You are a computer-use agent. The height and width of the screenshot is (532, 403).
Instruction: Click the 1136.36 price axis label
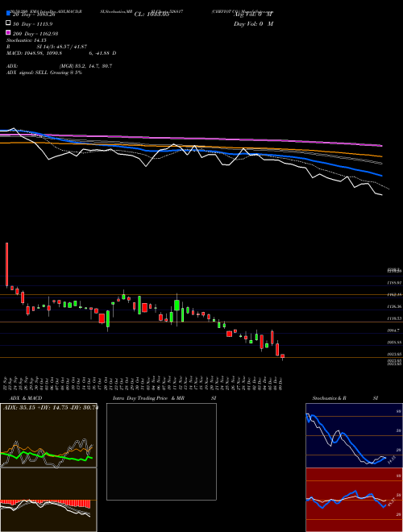coord(394,306)
